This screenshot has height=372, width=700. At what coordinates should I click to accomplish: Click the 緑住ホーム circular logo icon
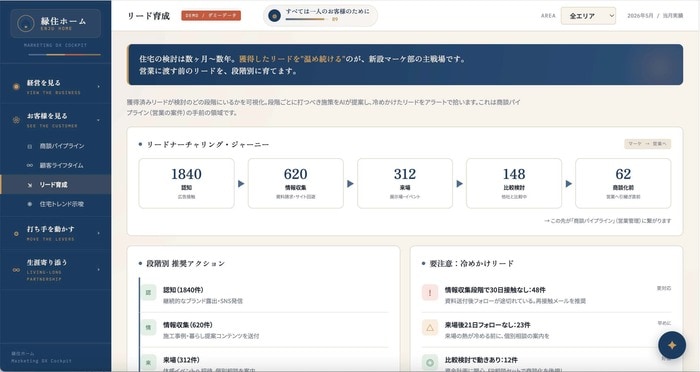coord(25,23)
